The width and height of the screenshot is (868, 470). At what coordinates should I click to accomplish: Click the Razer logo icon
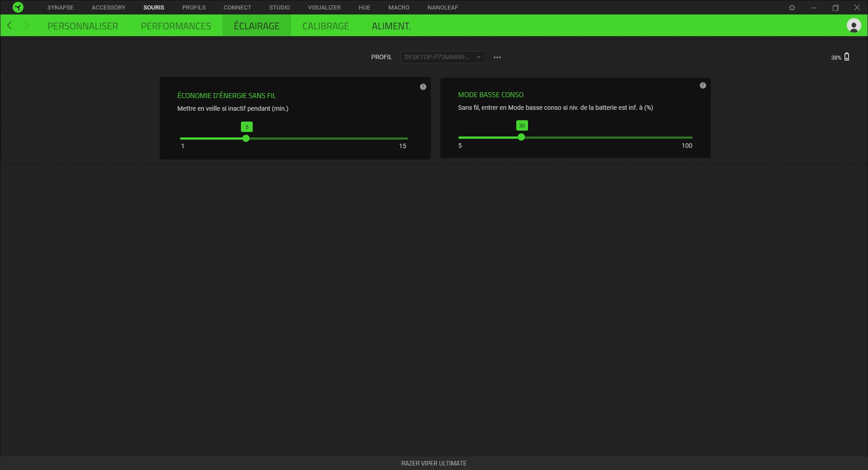point(18,7)
